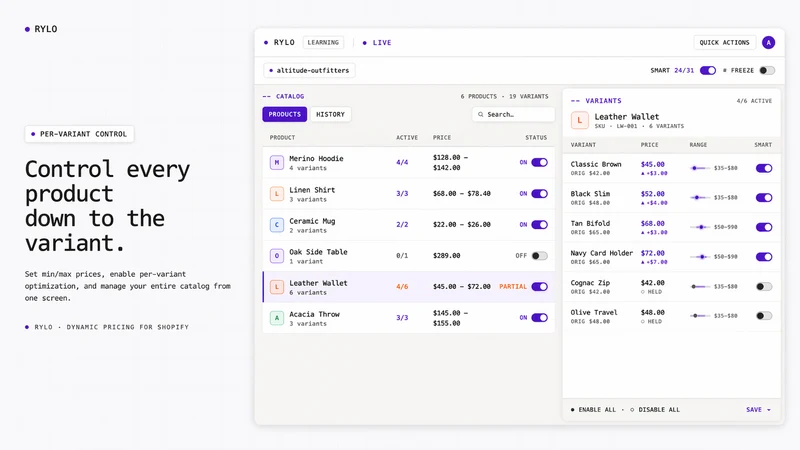The width and height of the screenshot is (800, 450).
Task: Click the Ceramic Mug C product icon
Action: [277, 225]
